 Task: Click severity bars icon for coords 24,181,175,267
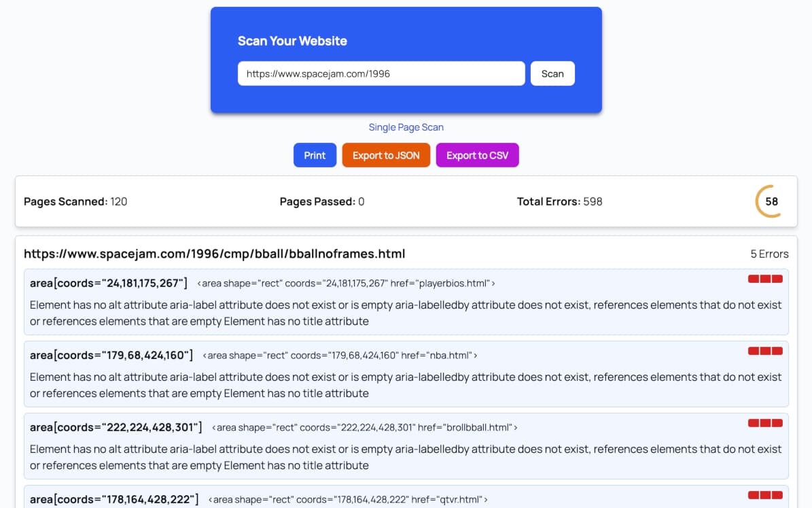pos(765,279)
